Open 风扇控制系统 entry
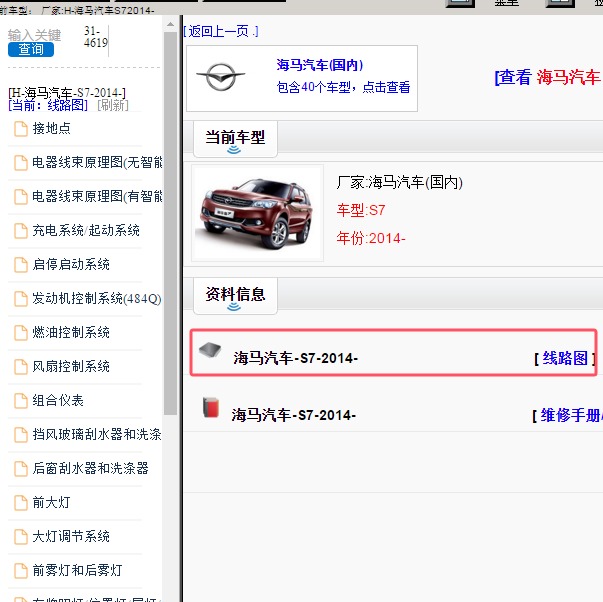The width and height of the screenshot is (603, 602). [71, 366]
